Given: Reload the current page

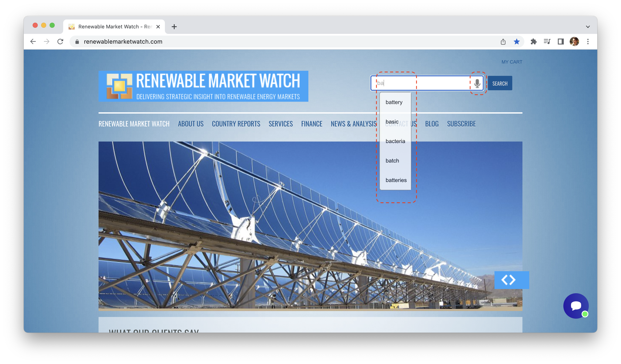Looking at the screenshot, I should [60, 41].
